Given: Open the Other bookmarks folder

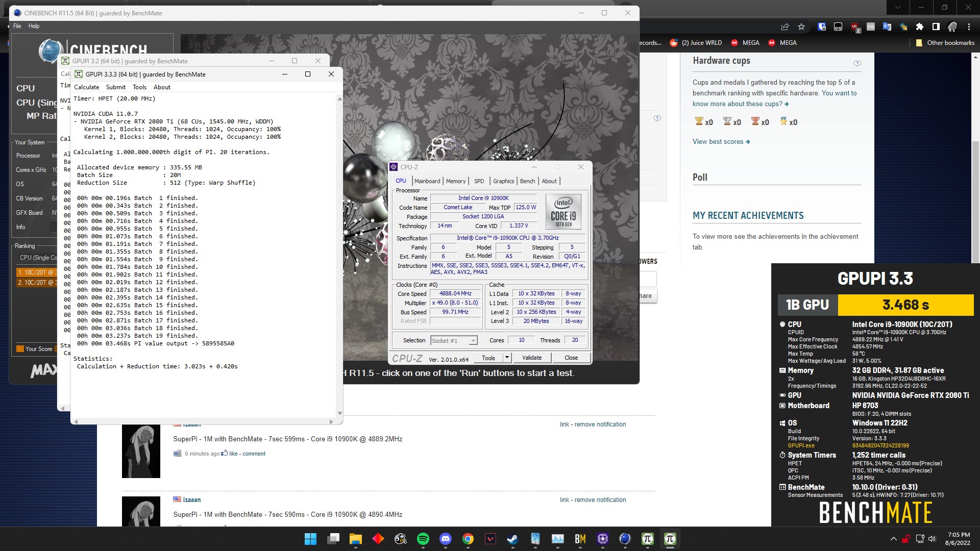Looking at the screenshot, I should (945, 43).
